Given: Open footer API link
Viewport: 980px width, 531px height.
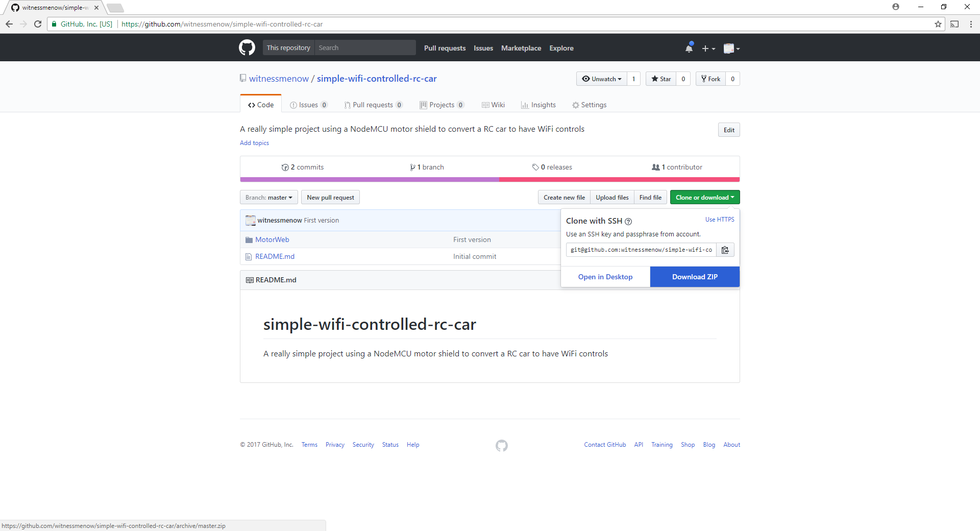Looking at the screenshot, I should click(x=639, y=445).
